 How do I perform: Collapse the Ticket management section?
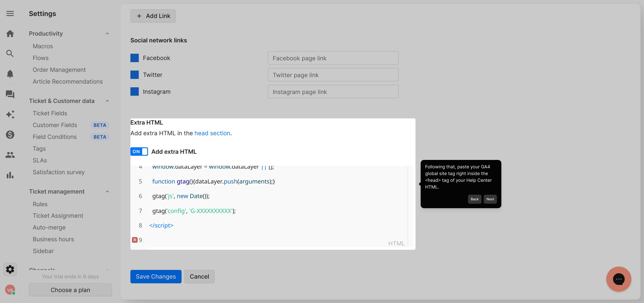point(107,192)
